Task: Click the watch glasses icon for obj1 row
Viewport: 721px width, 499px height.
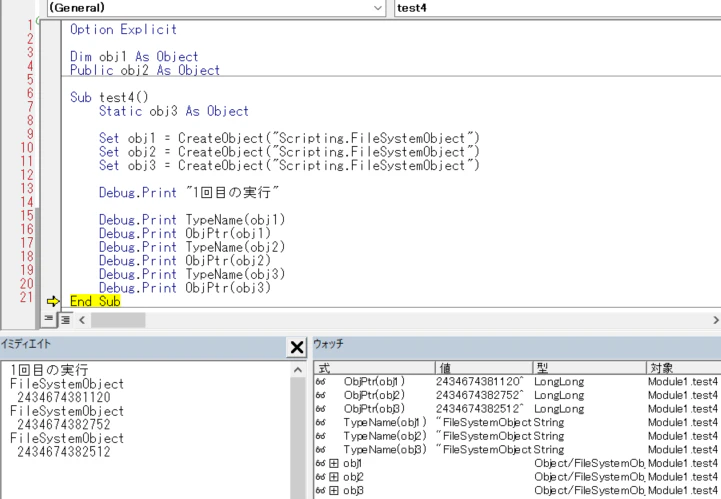Action: tap(320, 464)
